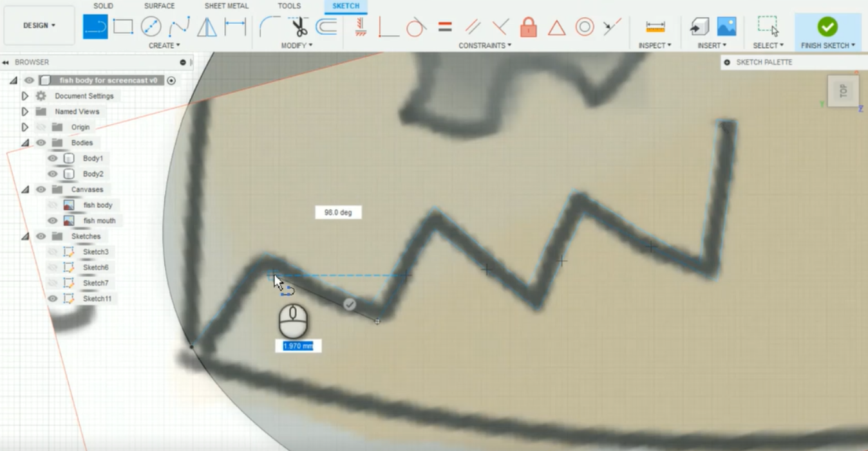Hide Body1 using its eye icon
This screenshot has width=868, height=451.
tap(53, 158)
